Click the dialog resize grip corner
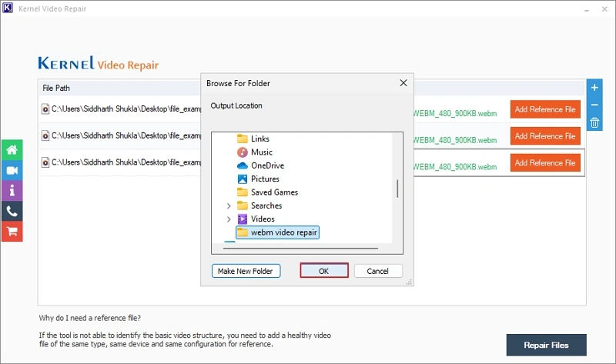 409,282
